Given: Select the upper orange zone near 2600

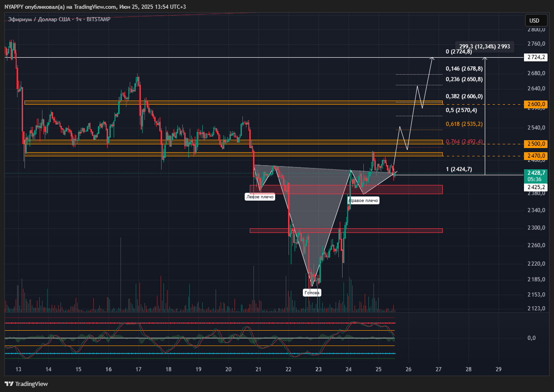Looking at the screenshot, I should 233,102.
